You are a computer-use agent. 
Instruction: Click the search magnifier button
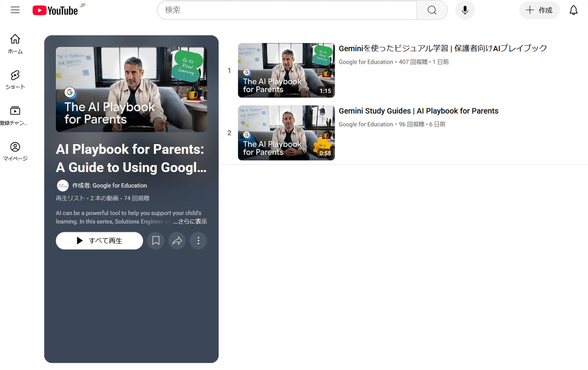pyautogui.click(x=432, y=10)
